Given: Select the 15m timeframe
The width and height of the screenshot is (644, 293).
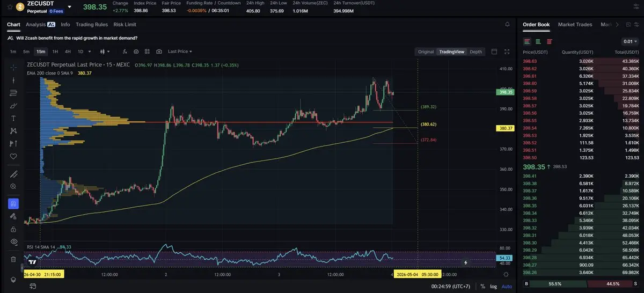Looking at the screenshot, I should click(41, 52).
